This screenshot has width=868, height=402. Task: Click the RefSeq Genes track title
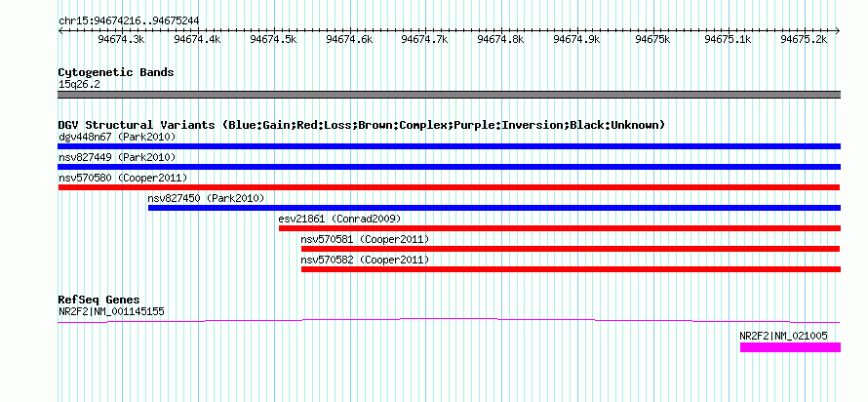[x=99, y=300]
